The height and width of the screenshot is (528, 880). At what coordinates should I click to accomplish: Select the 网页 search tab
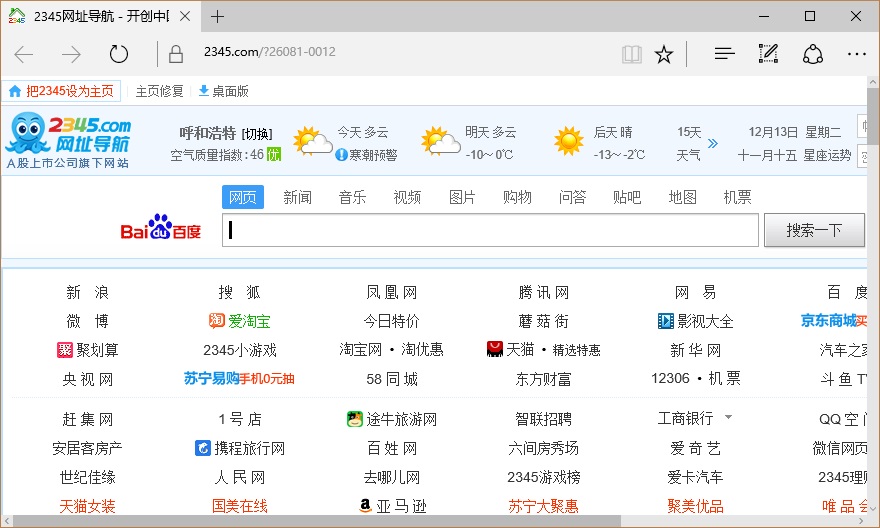[243, 197]
